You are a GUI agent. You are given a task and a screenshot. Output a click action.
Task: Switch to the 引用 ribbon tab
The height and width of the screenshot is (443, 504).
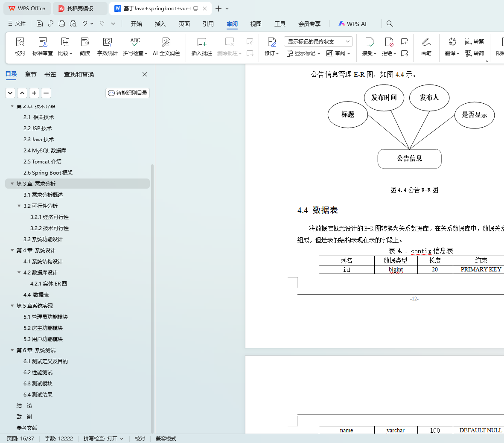(208, 24)
